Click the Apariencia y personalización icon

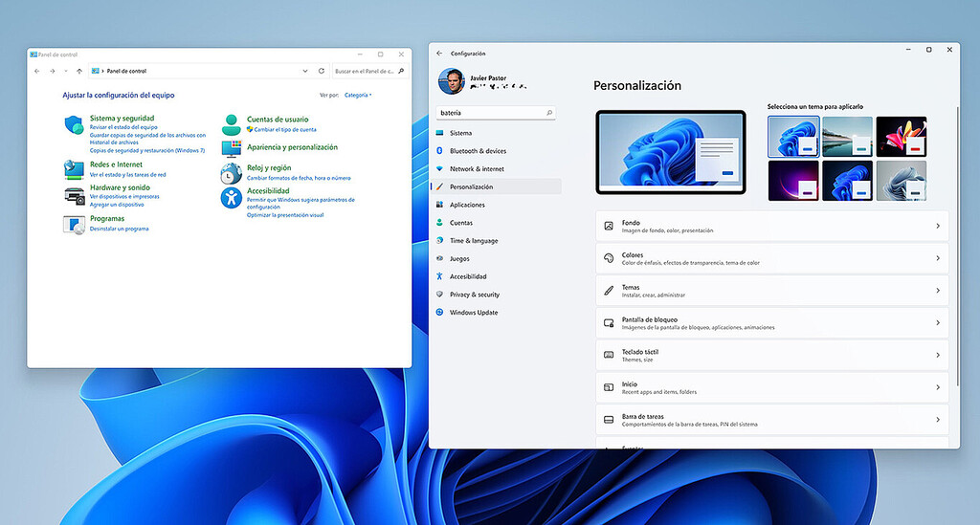point(232,148)
